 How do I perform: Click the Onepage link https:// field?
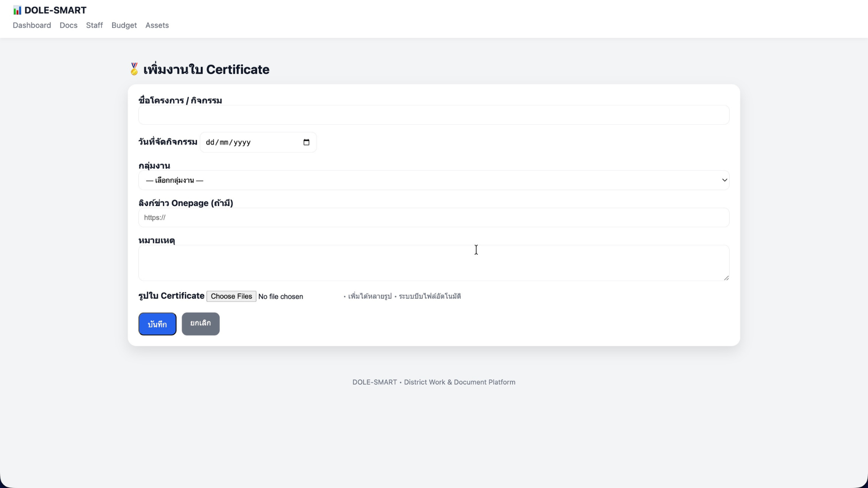[433, 218]
